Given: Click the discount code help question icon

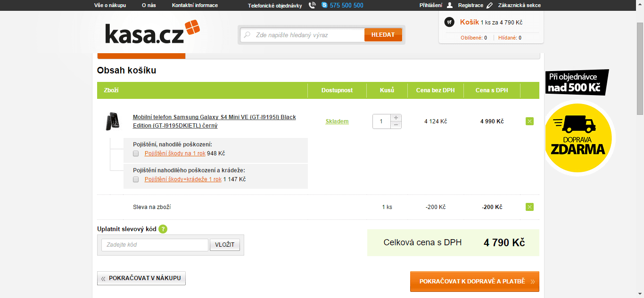Looking at the screenshot, I should [x=163, y=229].
